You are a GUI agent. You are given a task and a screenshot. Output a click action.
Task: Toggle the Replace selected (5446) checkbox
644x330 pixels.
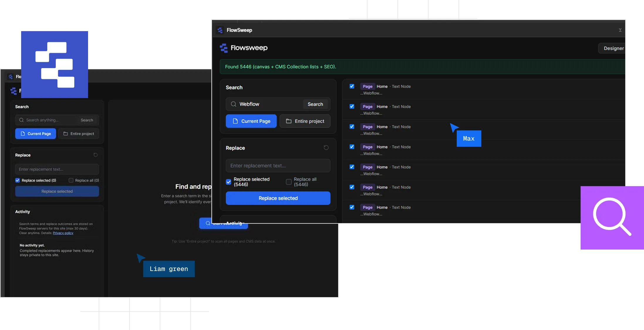(x=228, y=182)
